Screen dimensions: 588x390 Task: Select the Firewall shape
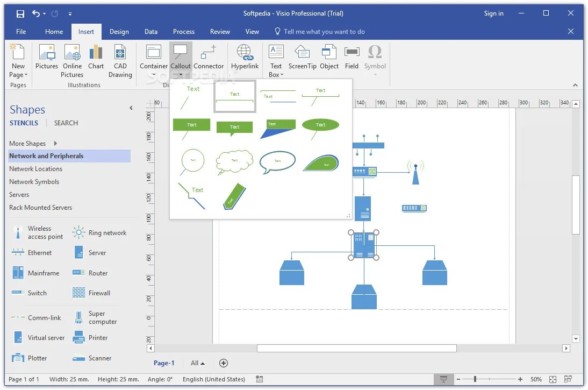[91, 293]
